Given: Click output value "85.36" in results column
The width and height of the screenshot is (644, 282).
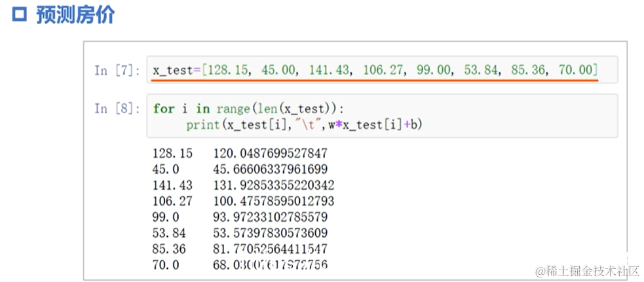Looking at the screenshot, I should pos(169,249).
